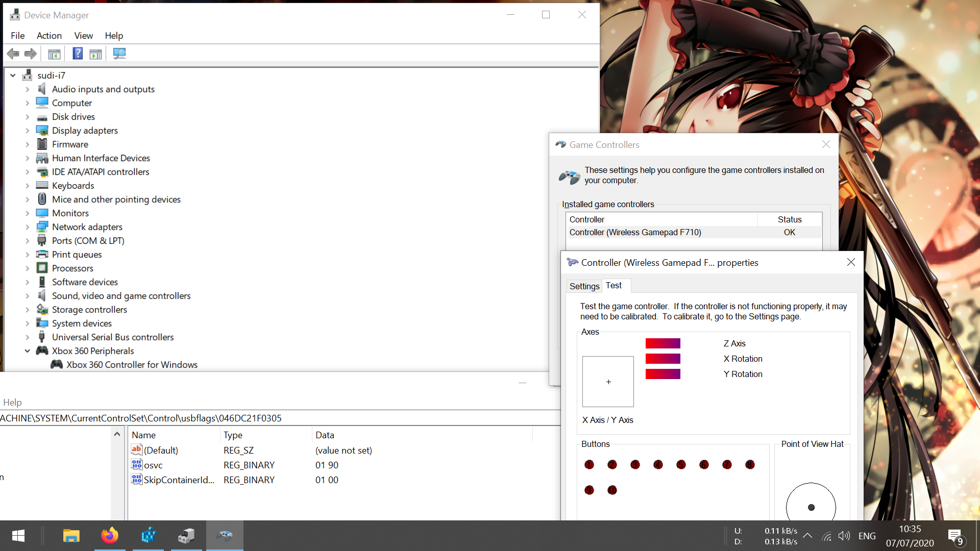This screenshot has width=980, height=551.
Task: Expand Human Interface Devices category
Action: pos(28,158)
